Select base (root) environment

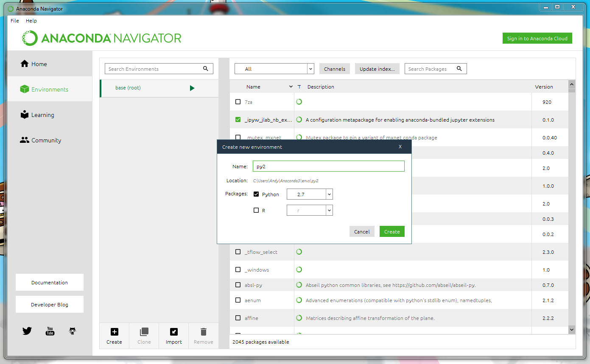coord(159,88)
